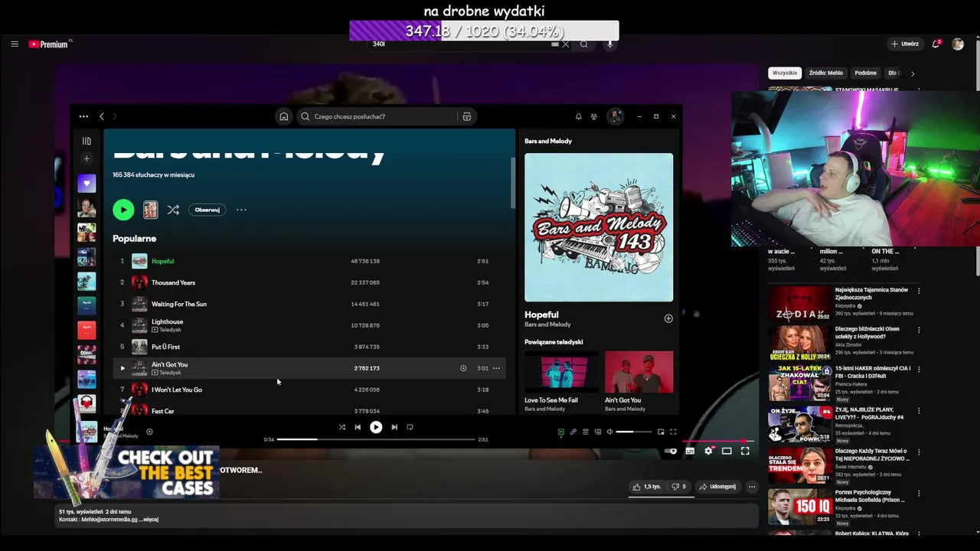Show more filter chips with the right arrow
Viewport: 980px width, 551px height.
coord(913,73)
